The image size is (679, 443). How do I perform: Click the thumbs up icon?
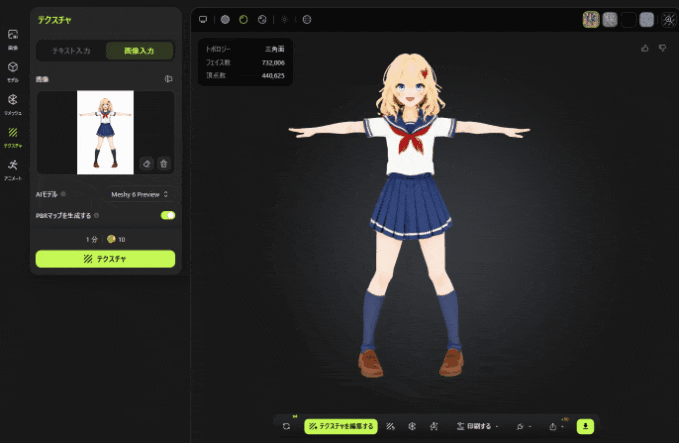pyautogui.click(x=645, y=47)
